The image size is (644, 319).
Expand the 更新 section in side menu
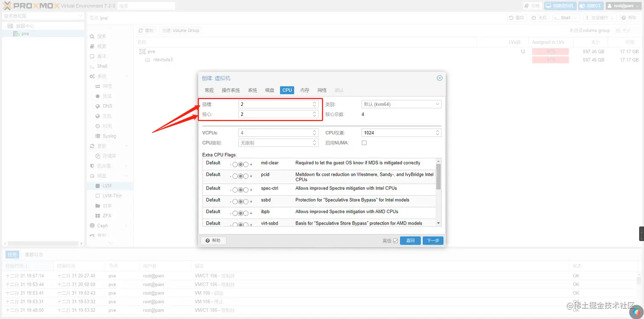(x=126, y=146)
